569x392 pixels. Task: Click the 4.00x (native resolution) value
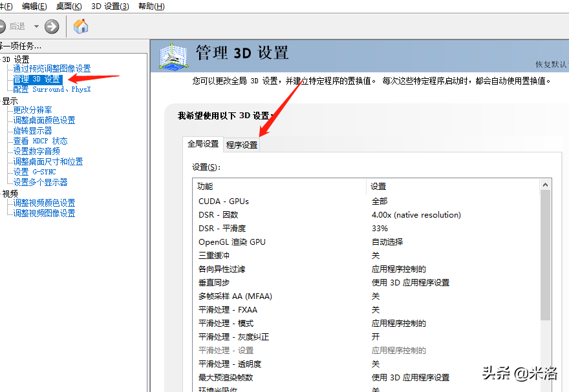[x=416, y=215]
